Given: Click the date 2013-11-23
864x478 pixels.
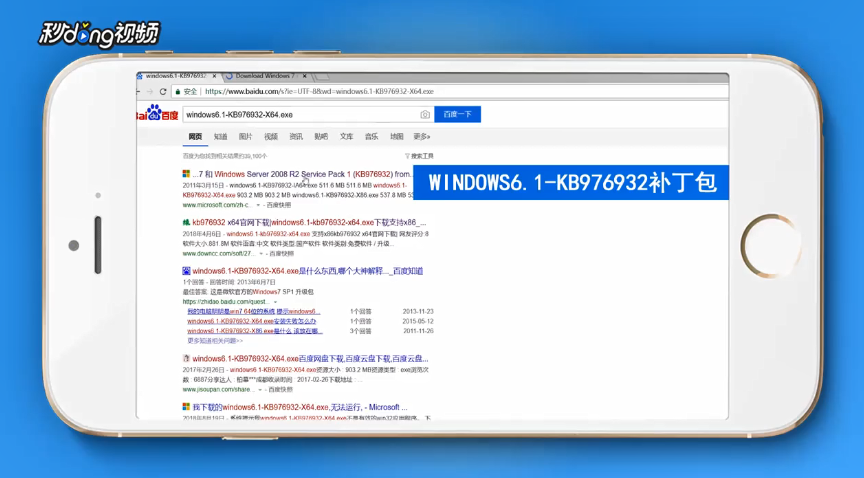Looking at the screenshot, I should [418, 311].
